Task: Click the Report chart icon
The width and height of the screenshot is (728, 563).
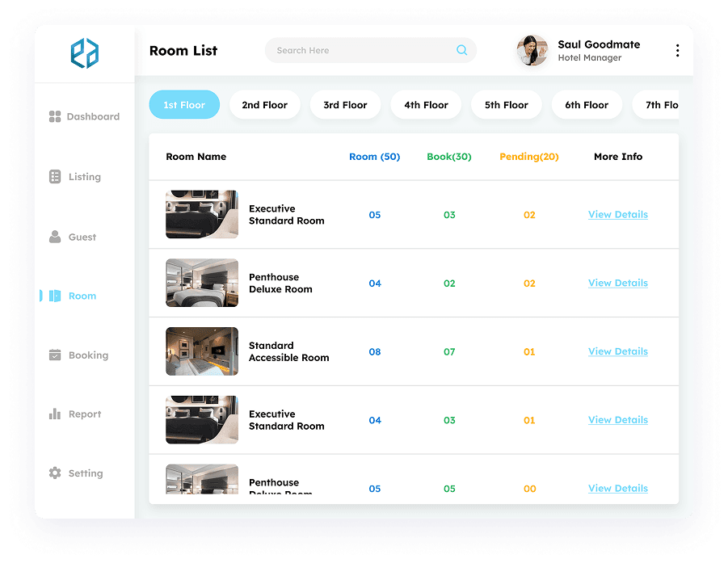Action: 53,414
